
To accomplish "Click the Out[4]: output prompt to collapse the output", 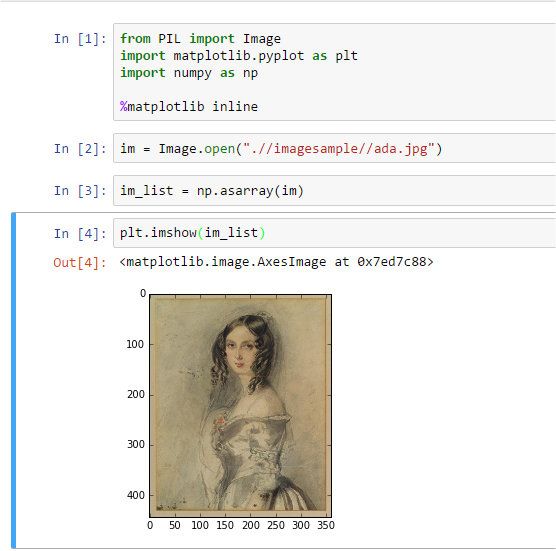I will tap(80, 263).
